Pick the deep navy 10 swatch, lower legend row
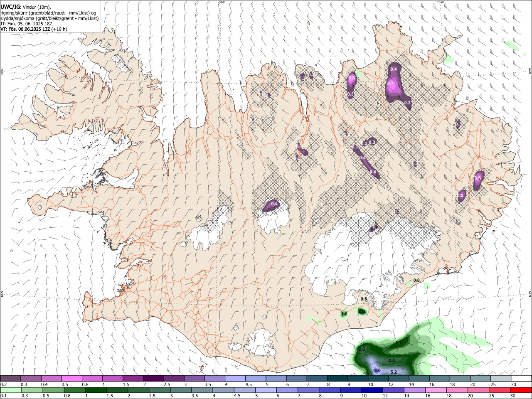The image size is (532, 399). tap(372, 390)
